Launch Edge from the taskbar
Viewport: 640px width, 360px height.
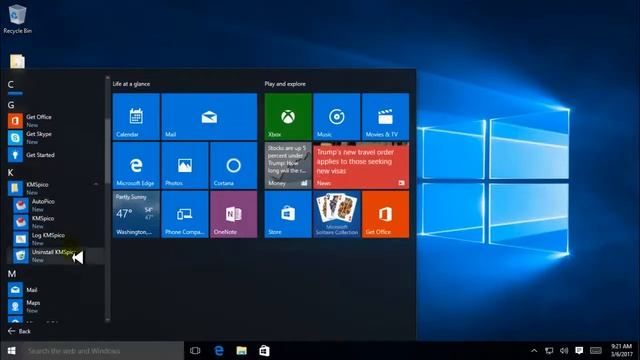click(x=219, y=351)
